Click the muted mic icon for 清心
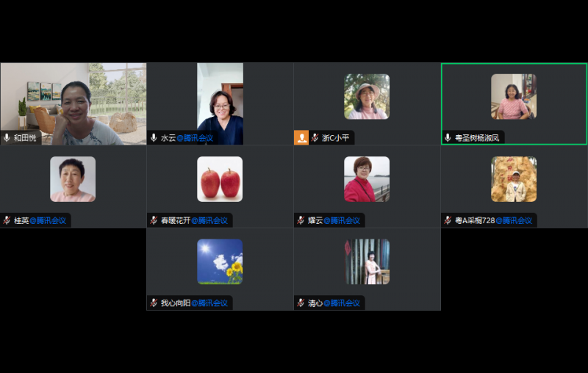Viewport: 588px width, 373px height. point(301,303)
